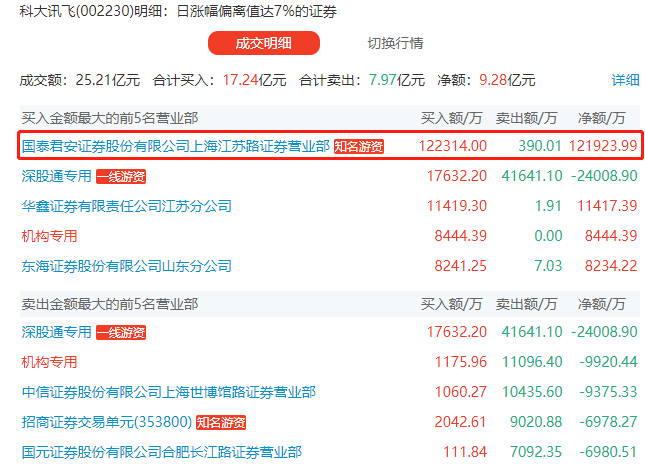Select sell amount 9020.88

tap(536, 422)
